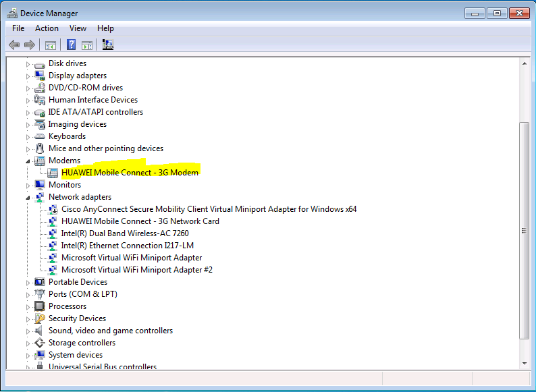Click the Ports (COM & LPT) icon

[40, 294]
